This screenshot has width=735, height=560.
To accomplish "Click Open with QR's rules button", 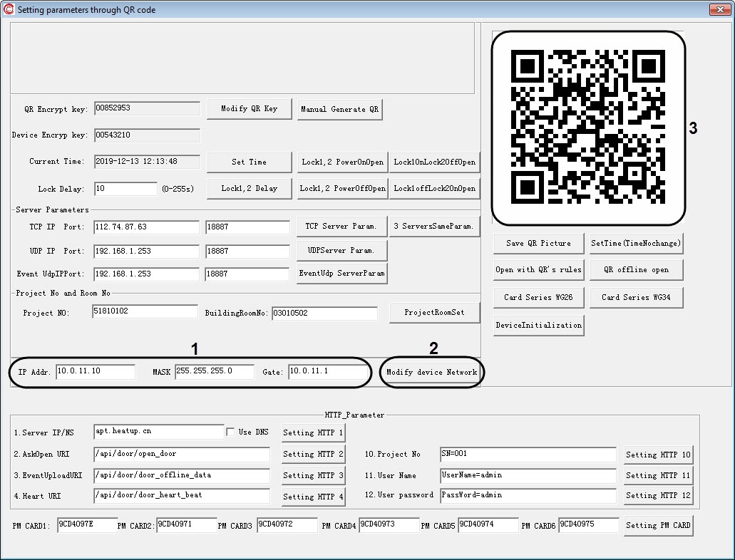I will [x=538, y=270].
